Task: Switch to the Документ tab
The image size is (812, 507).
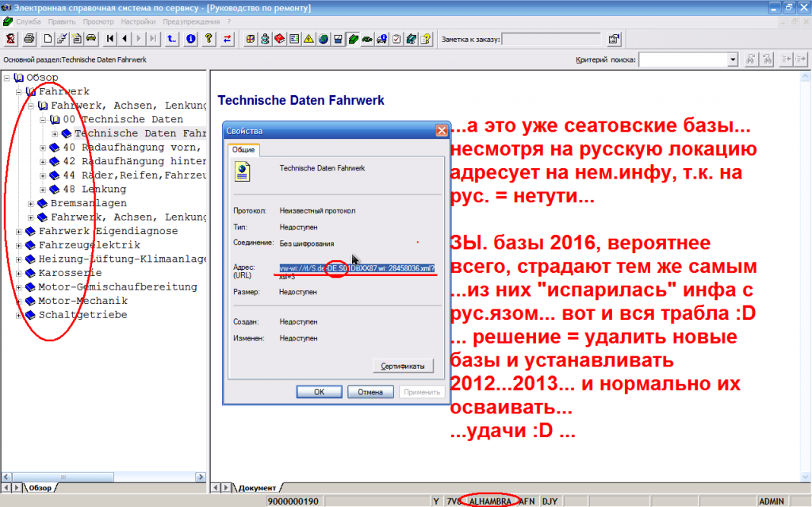Action: [256, 487]
